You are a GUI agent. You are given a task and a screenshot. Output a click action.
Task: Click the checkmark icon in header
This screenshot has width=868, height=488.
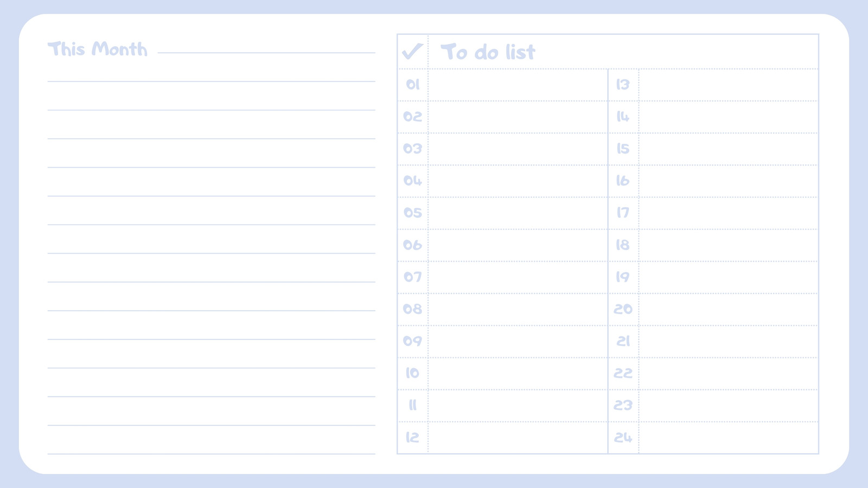tap(412, 52)
